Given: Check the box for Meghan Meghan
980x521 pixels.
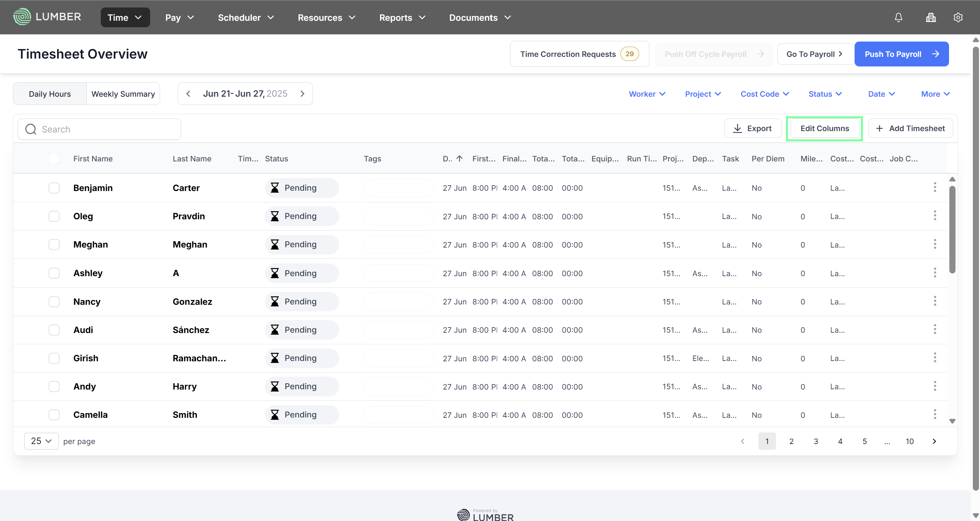Looking at the screenshot, I should click(54, 244).
